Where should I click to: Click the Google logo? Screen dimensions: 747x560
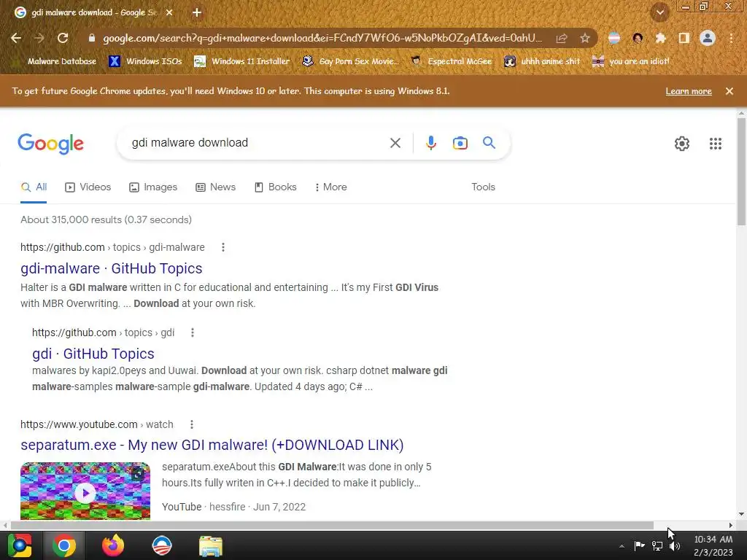tap(50, 144)
